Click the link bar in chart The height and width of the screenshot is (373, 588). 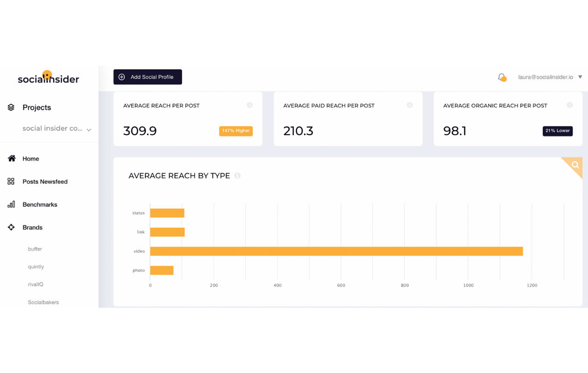click(168, 232)
